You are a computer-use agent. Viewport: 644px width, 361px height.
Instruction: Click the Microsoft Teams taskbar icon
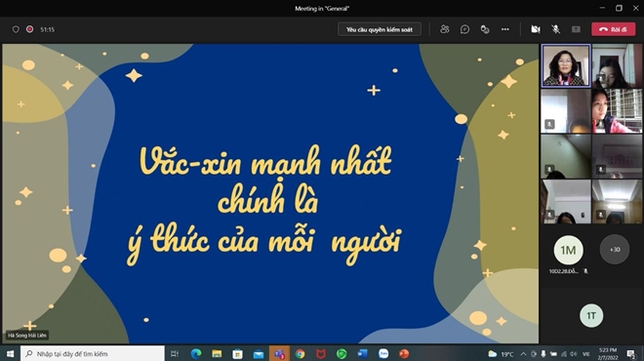coord(279,353)
